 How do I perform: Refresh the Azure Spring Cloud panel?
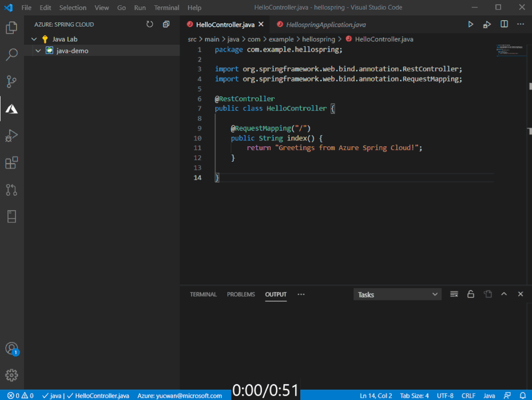coord(150,24)
